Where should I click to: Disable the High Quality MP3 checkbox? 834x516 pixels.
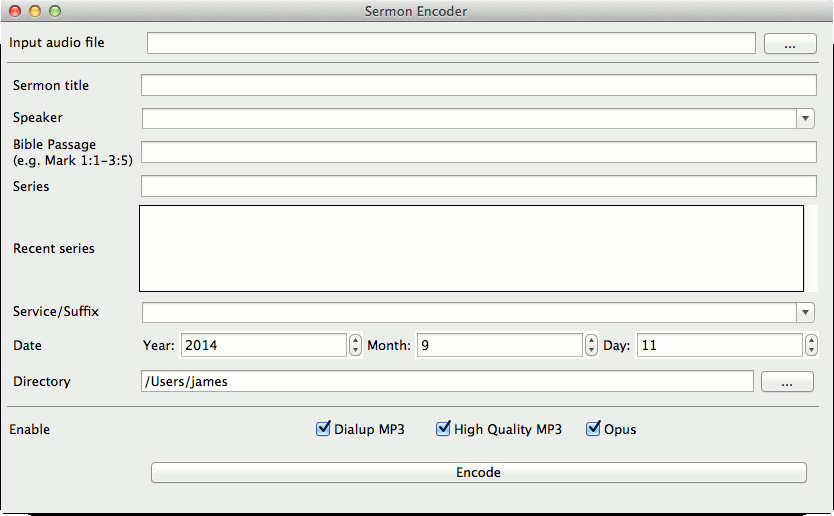(x=443, y=429)
